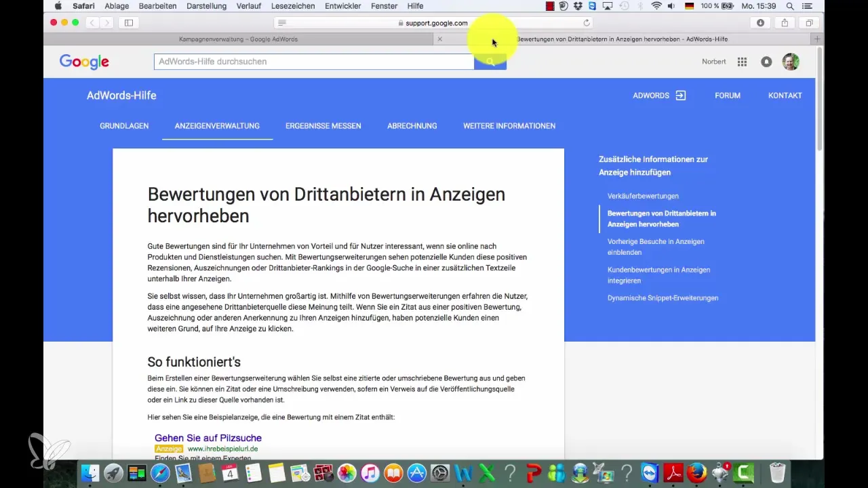Click the Google logo
Viewport: 868px width, 488px height.
click(84, 62)
